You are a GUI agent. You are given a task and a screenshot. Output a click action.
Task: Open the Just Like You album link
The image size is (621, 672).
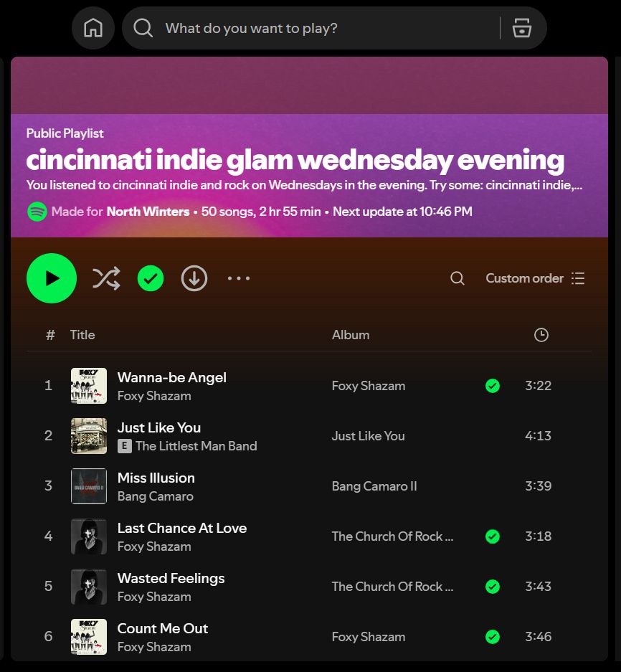[x=368, y=436]
